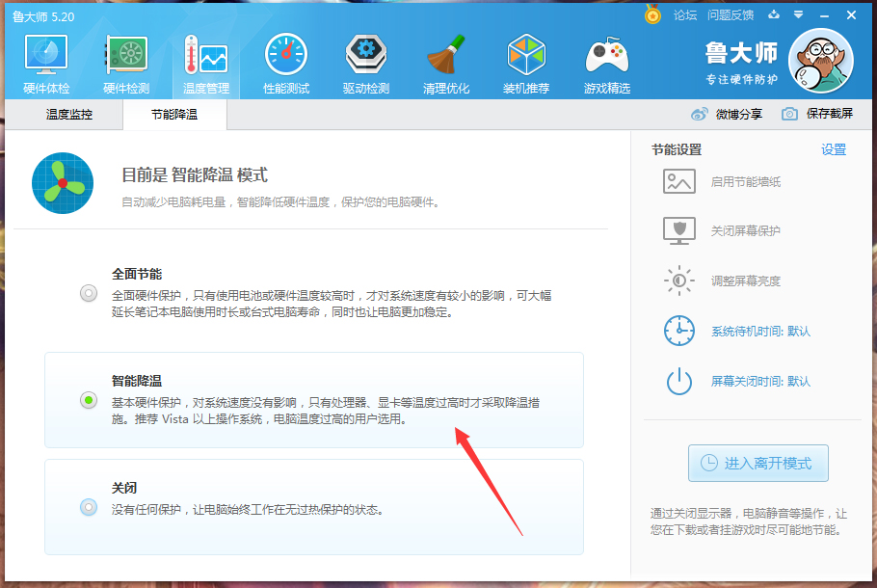The height and width of the screenshot is (588, 877).
Task: Click the 全面节能 option heading
Action: [x=137, y=274]
